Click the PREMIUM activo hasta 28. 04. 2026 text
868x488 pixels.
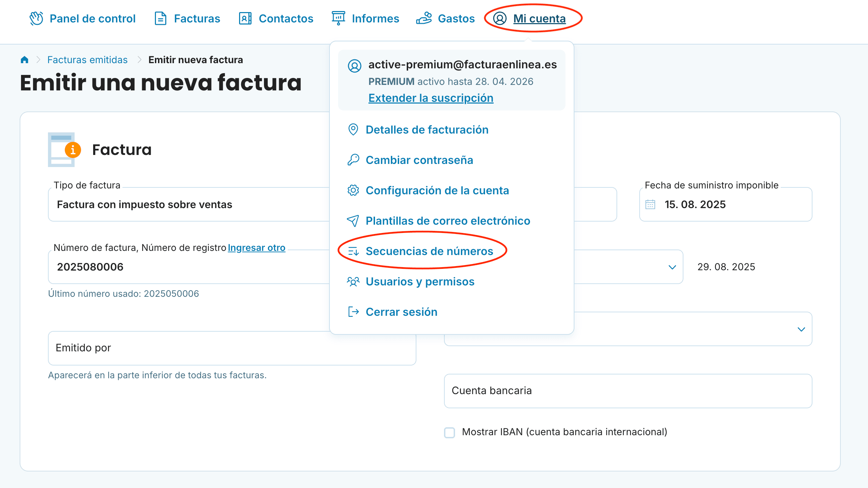pyautogui.click(x=451, y=81)
